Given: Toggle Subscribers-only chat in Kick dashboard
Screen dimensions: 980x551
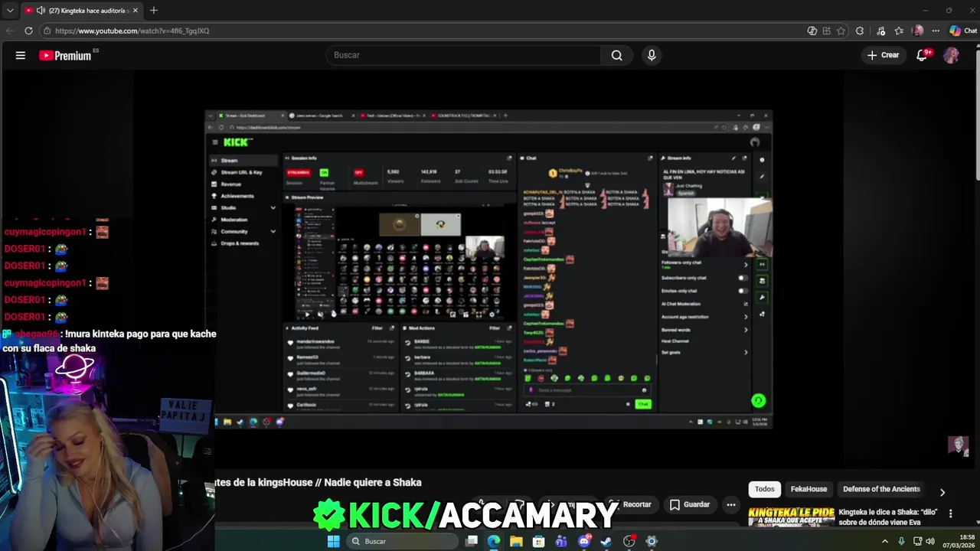Looking at the screenshot, I should (x=742, y=278).
